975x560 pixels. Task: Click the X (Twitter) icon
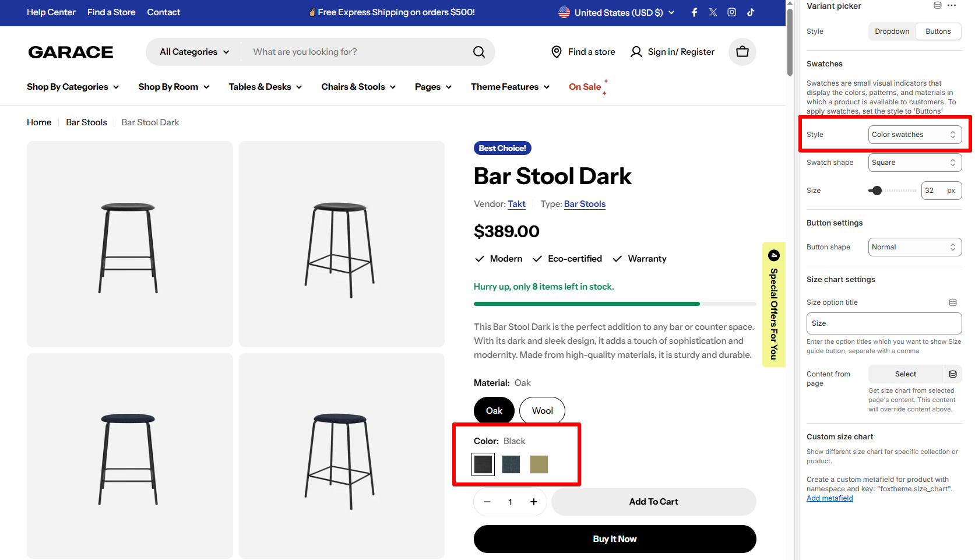point(713,12)
